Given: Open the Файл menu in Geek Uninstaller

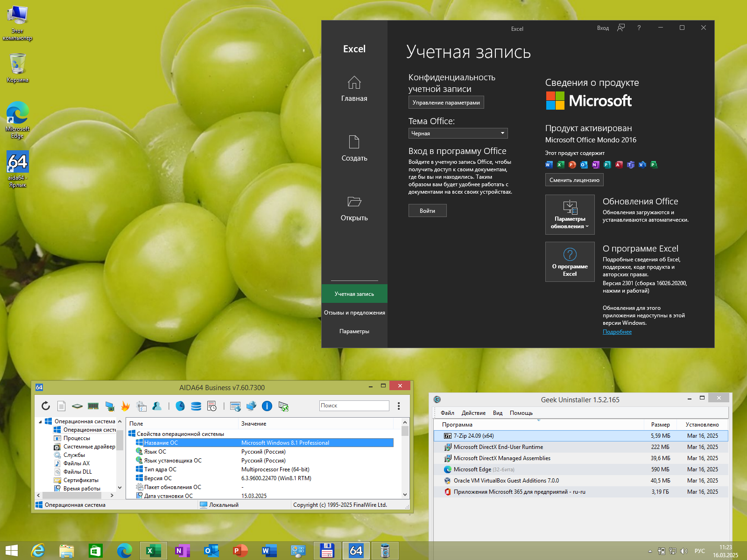Looking at the screenshot, I should point(447,413).
